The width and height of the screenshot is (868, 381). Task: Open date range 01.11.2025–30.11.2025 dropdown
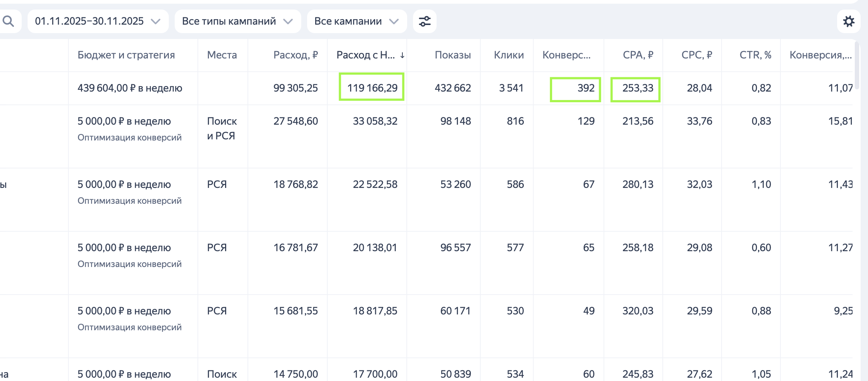(98, 21)
